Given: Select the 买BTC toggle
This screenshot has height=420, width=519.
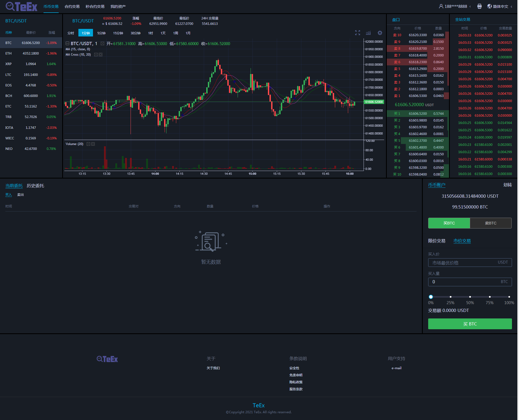Looking at the screenshot, I should point(449,223).
